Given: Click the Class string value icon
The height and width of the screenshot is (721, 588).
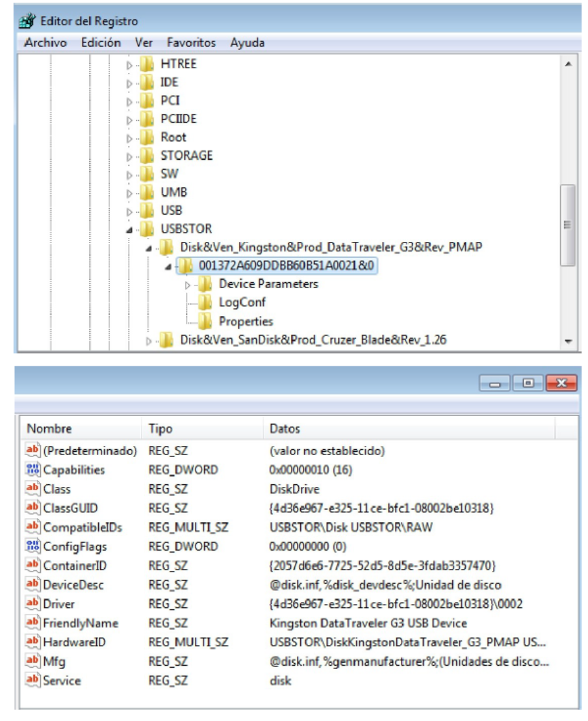Looking at the screenshot, I should [x=33, y=488].
